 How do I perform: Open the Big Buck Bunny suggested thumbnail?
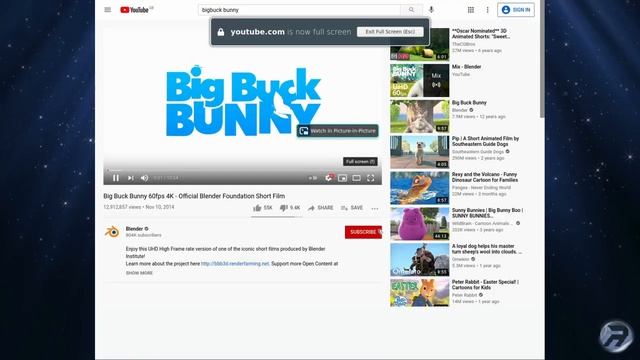(420, 116)
